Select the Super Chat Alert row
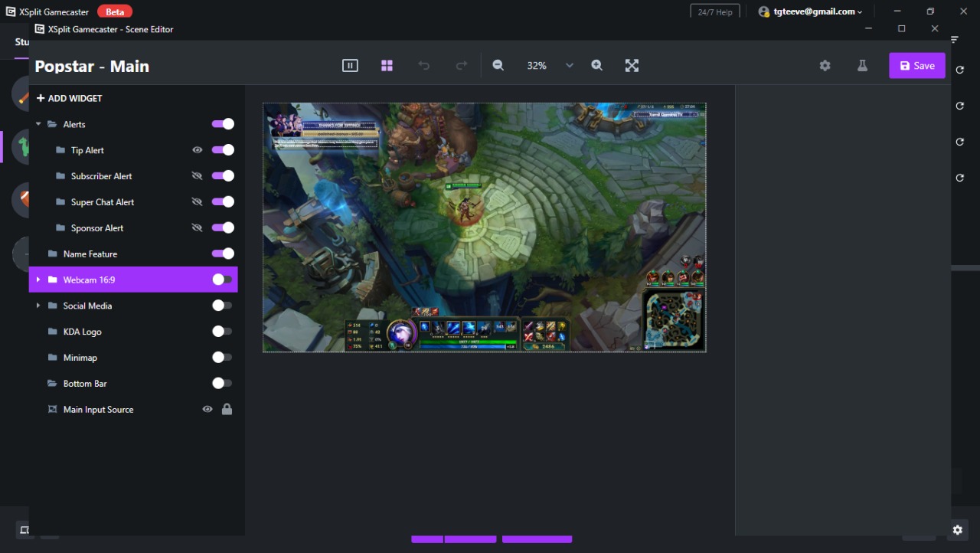The width and height of the screenshot is (980, 553). (133, 202)
